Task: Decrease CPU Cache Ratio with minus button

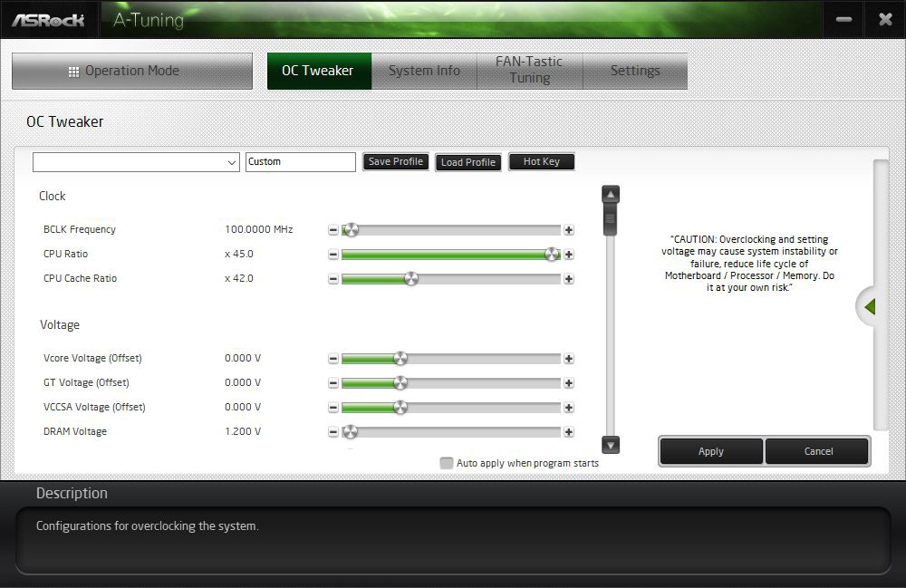Action: (333, 279)
